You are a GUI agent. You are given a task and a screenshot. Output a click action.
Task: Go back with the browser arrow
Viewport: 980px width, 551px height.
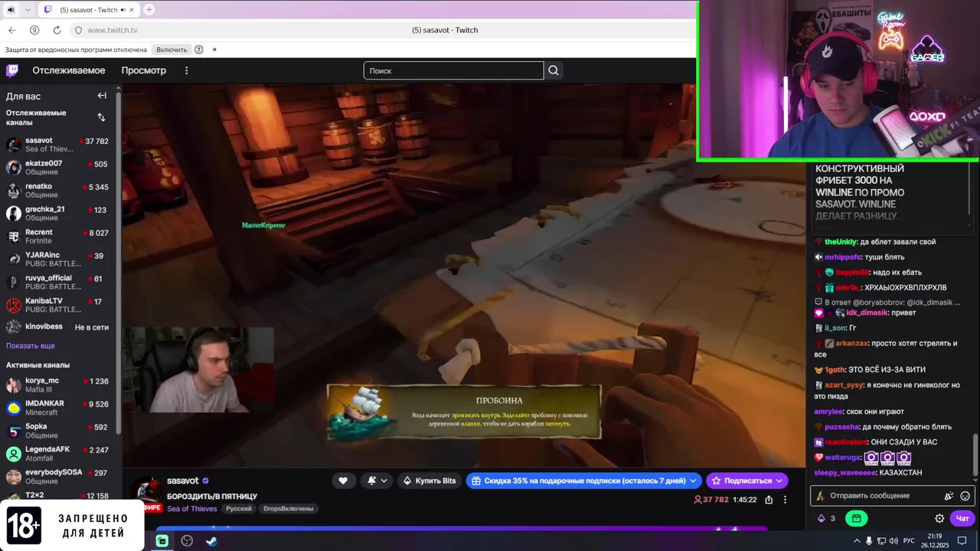[x=12, y=30]
